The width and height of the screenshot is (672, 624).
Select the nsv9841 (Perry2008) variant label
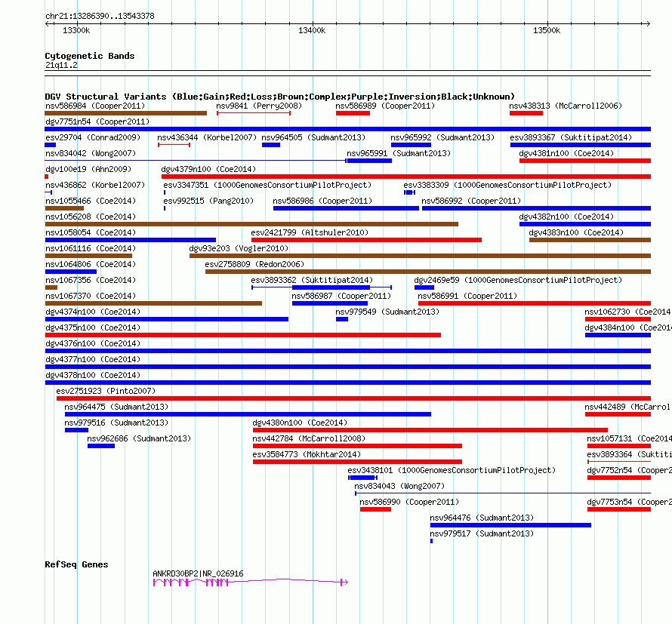point(259,106)
